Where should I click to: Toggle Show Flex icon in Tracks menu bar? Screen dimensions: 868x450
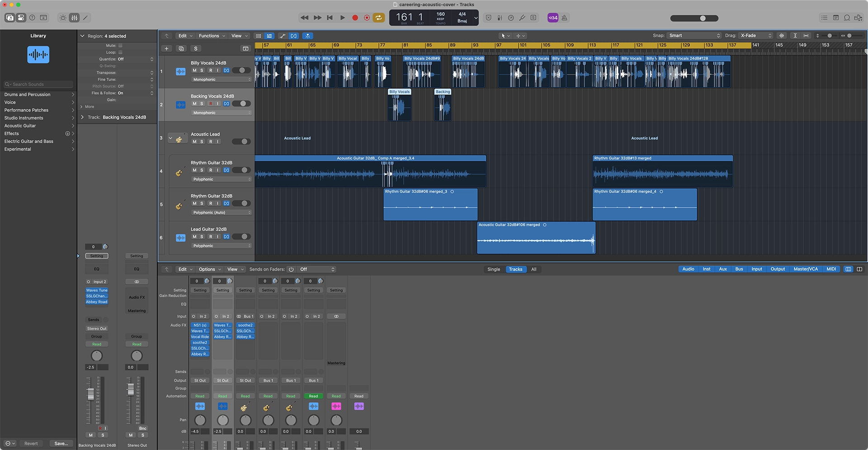[x=294, y=36]
